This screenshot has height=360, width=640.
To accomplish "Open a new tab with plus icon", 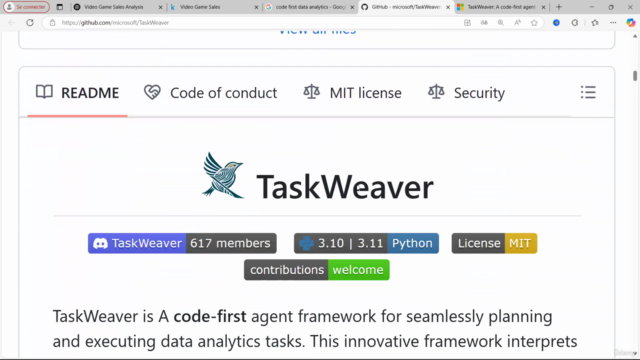I will [559, 7].
